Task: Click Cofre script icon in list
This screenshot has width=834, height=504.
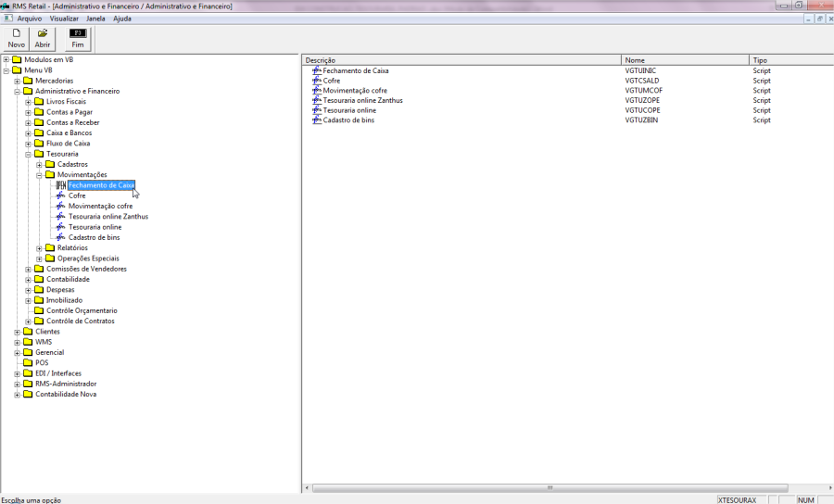Action: (317, 81)
